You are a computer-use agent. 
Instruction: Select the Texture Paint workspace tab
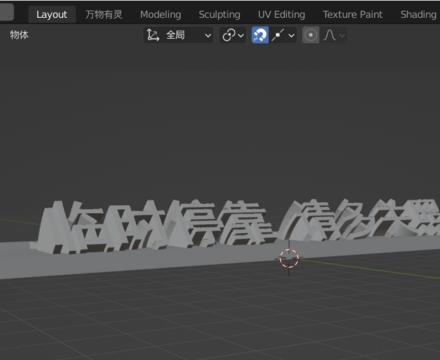pos(352,15)
